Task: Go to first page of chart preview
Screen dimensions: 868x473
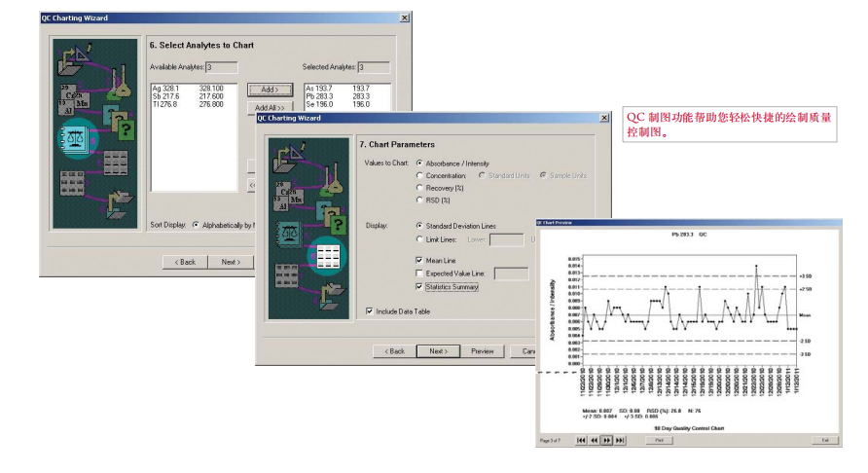Action: tap(581, 440)
